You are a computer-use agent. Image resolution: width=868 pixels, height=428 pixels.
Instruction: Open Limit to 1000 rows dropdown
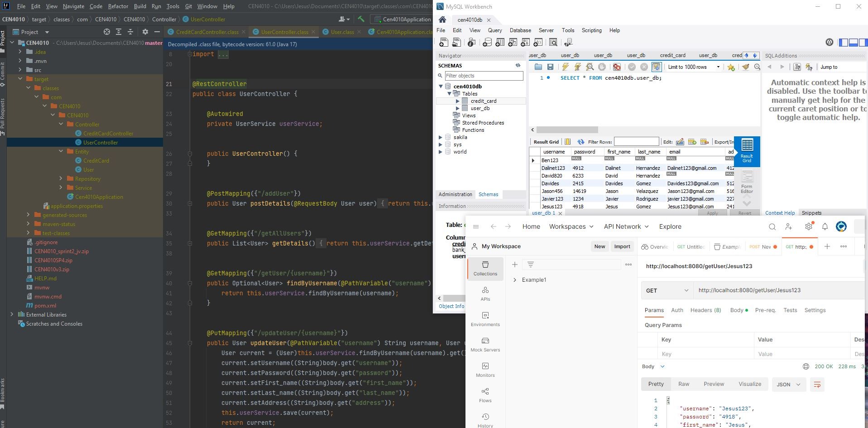[x=694, y=67]
